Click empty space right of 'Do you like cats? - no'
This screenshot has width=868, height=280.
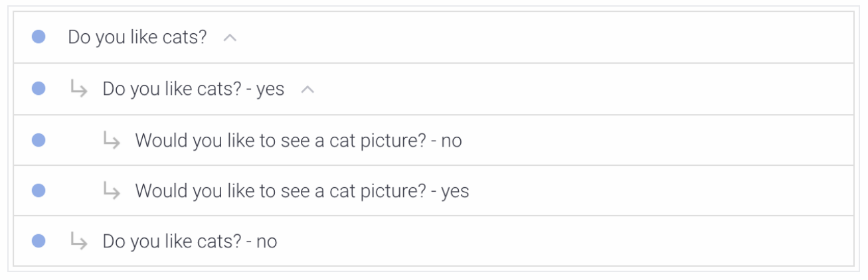[x=564, y=242]
